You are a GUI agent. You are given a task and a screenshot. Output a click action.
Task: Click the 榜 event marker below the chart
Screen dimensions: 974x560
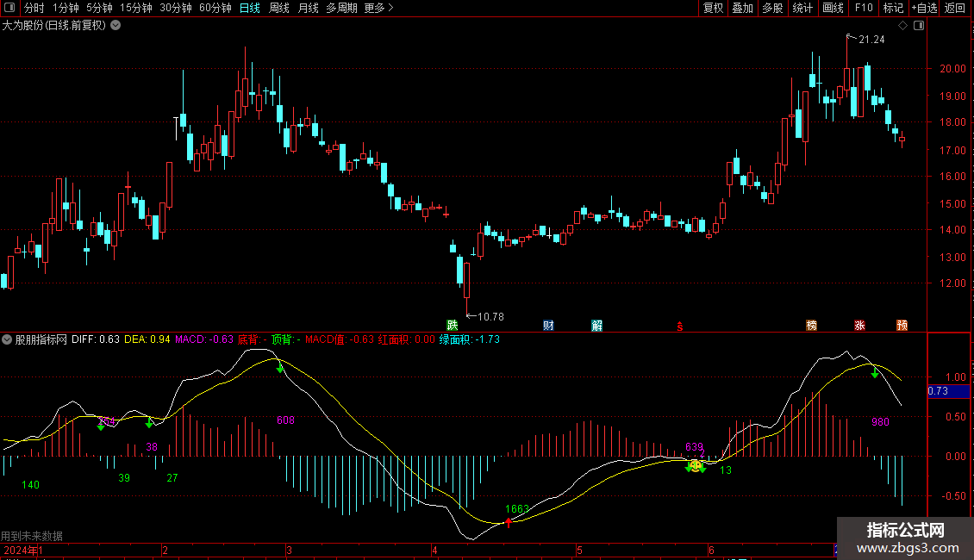point(811,326)
